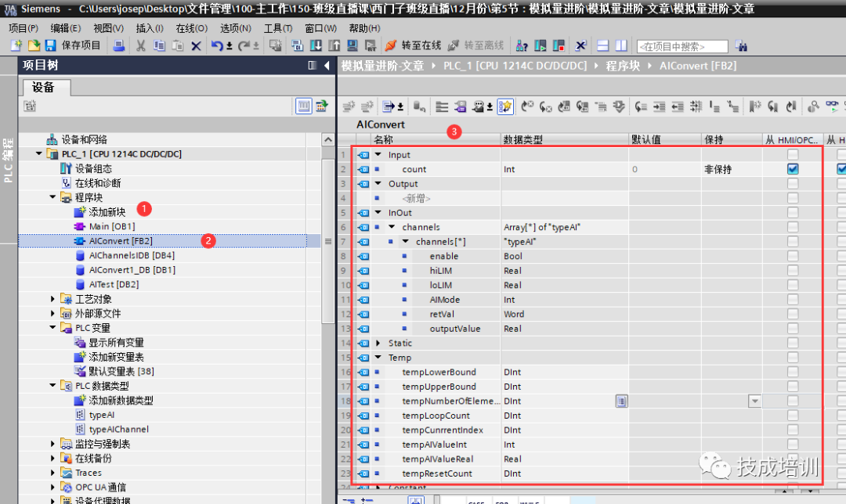Click the table view icon in the project tree toolbar
The image size is (846, 504).
(304, 106)
